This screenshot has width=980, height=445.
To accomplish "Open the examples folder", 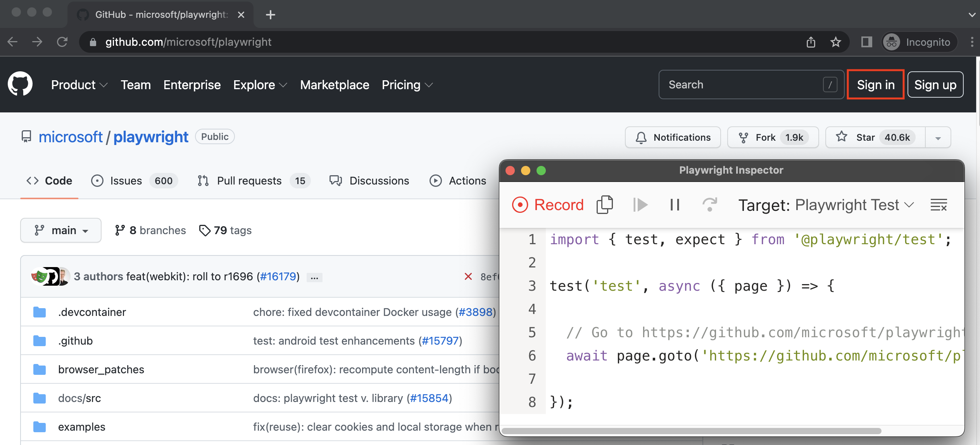I will 82,427.
